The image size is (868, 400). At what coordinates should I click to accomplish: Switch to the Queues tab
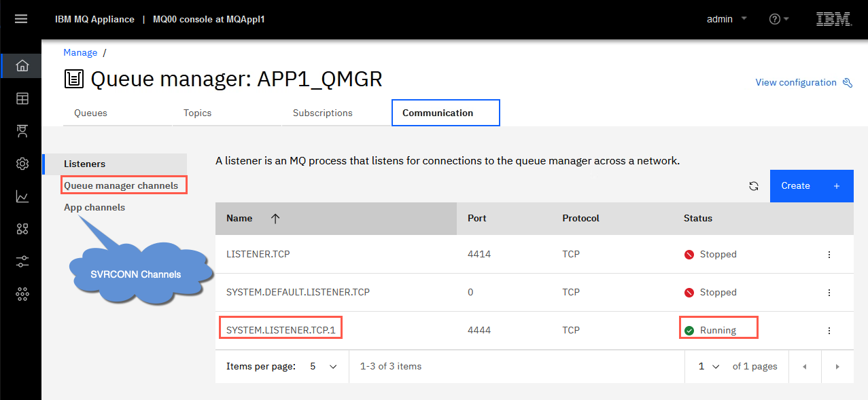(x=91, y=113)
